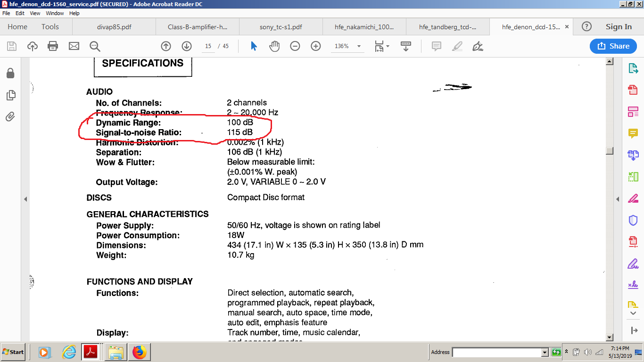Open the Help menu

click(74, 13)
